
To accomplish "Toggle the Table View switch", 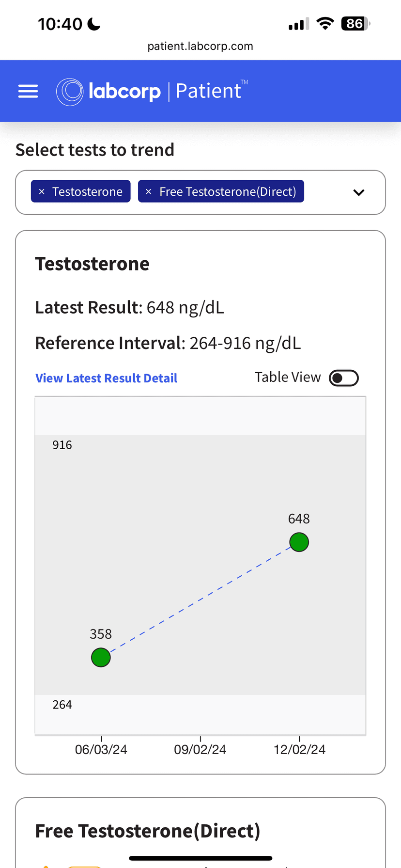I will [344, 378].
